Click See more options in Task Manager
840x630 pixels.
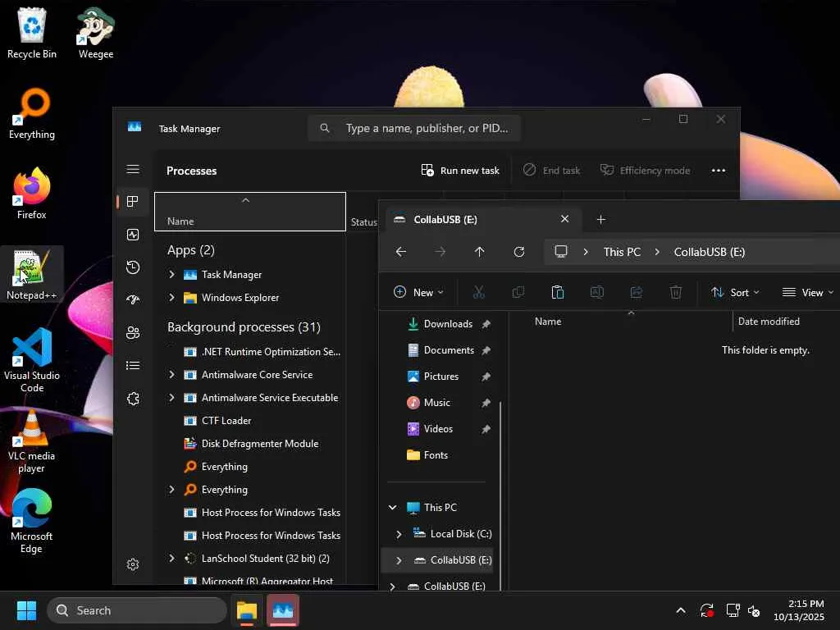(719, 171)
